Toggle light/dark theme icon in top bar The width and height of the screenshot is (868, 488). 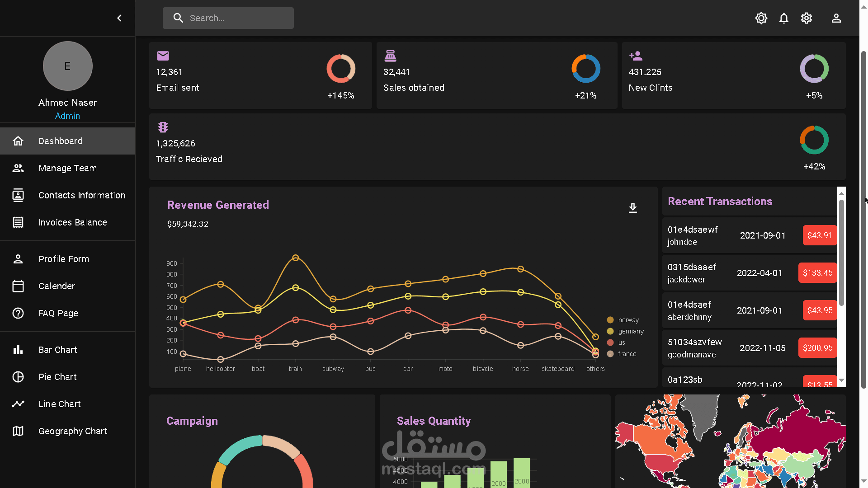[x=761, y=18]
